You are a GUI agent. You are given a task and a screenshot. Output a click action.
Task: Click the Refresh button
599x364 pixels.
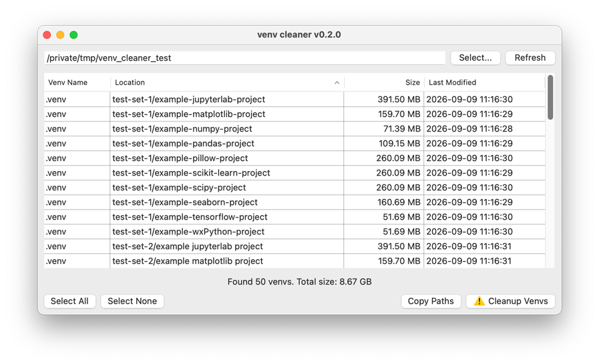pyautogui.click(x=530, y=57)
